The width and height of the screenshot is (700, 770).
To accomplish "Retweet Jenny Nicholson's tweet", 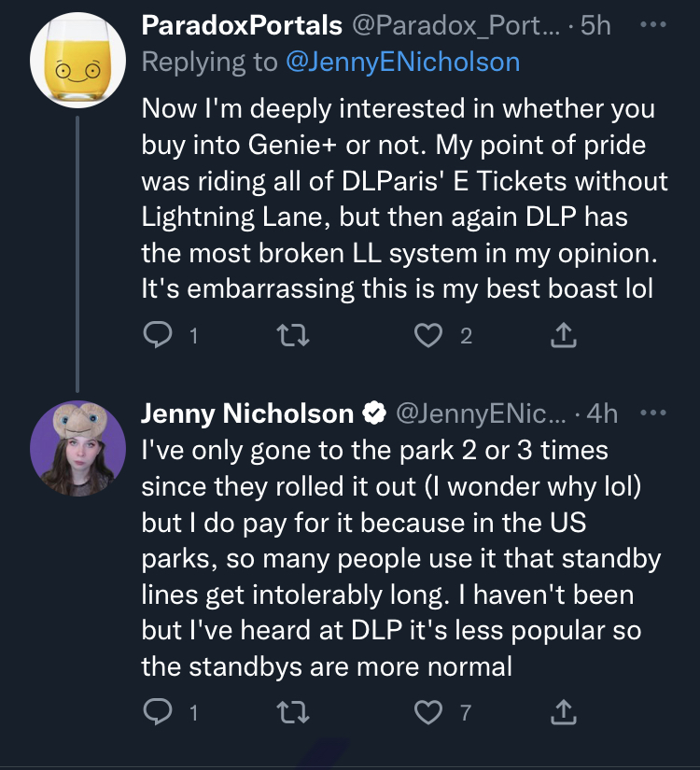I will tap(293, 712).
